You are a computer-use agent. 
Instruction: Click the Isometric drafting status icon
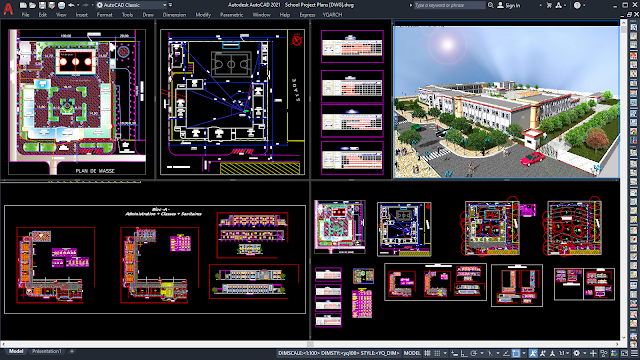click(489, 353)
